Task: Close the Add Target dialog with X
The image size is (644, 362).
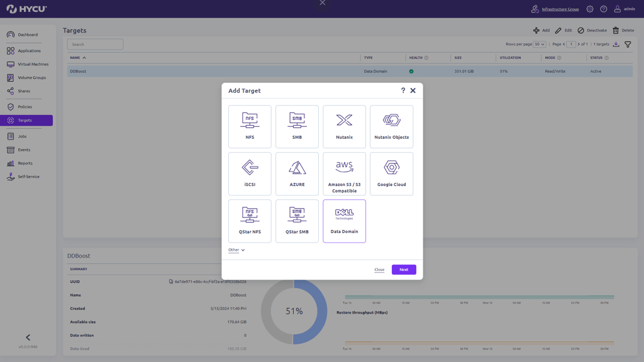Action: click(413, 90)
